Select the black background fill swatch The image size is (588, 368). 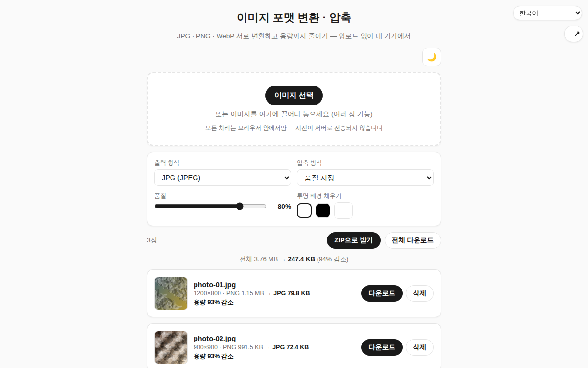323,210
